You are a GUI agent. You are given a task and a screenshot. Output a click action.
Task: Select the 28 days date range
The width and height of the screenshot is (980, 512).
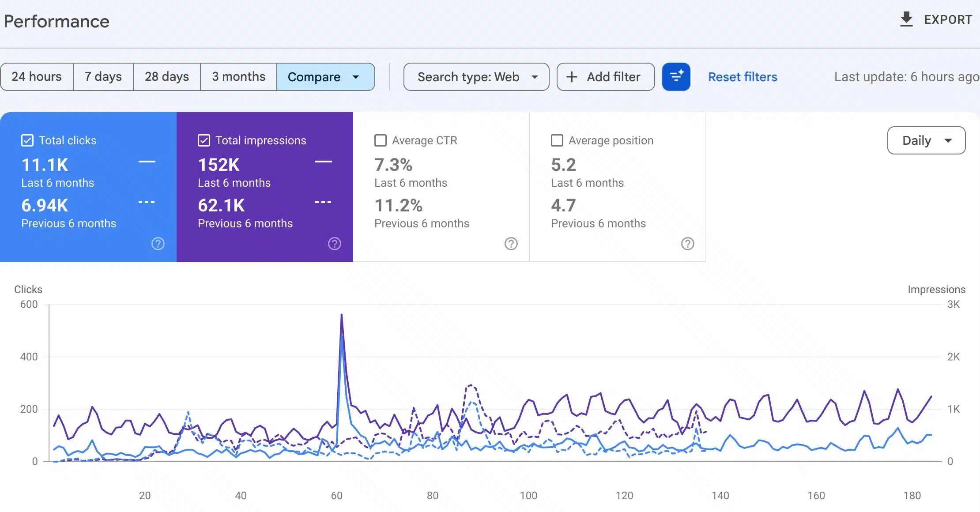tap(167, 77)
